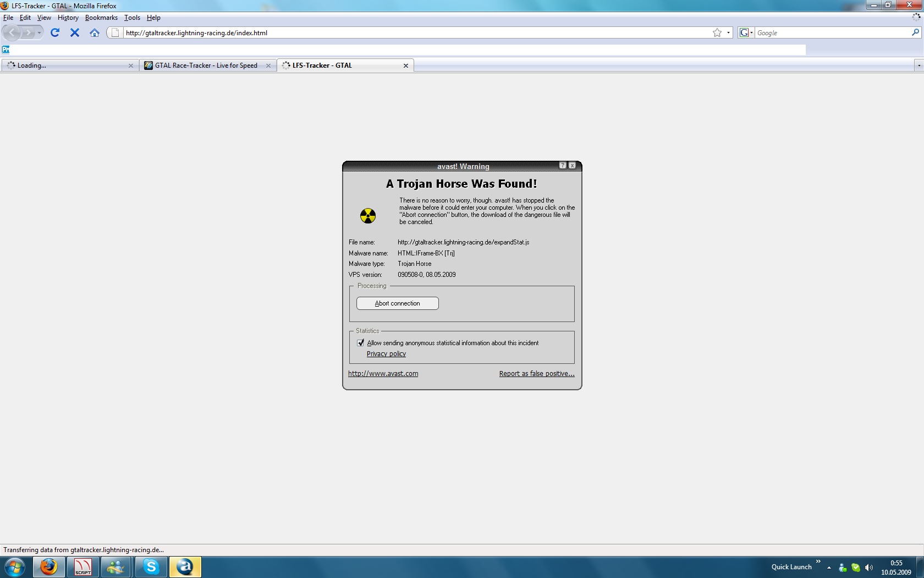924x578 pixels.
Task: Close the Loading tab
Action: tap(131, 66)
